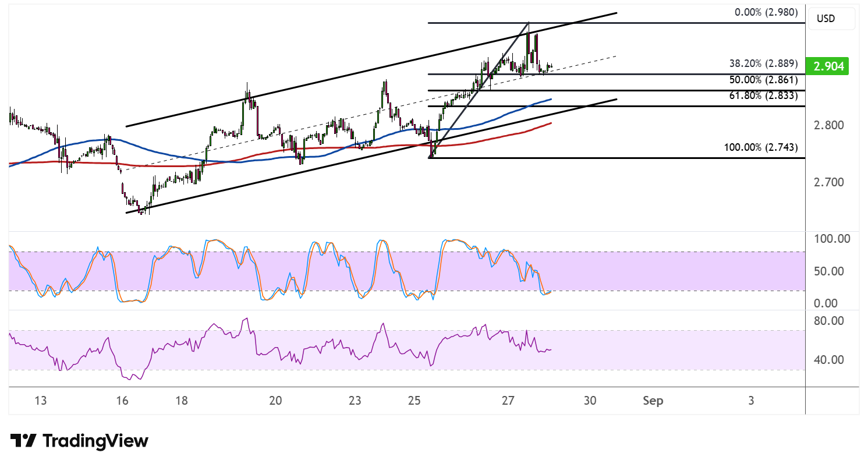Click the 23 date on time axis
868x467 pixels.
[x=355, y=401]
